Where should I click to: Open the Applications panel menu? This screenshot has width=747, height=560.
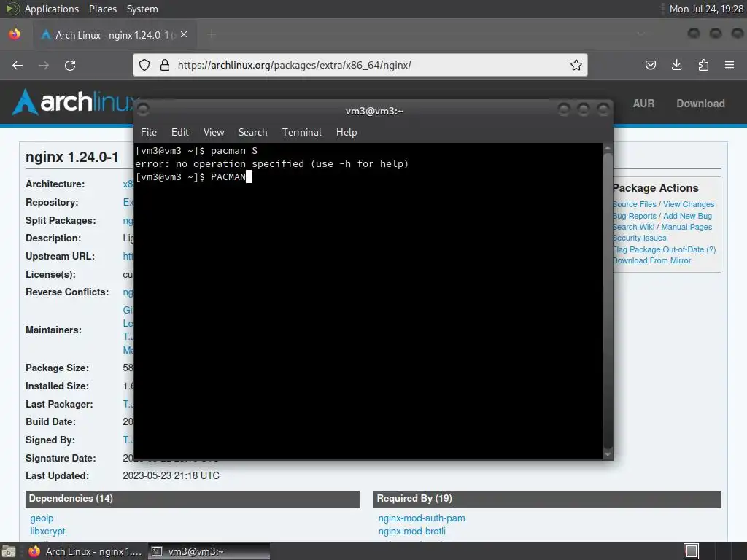coord(52,9)
